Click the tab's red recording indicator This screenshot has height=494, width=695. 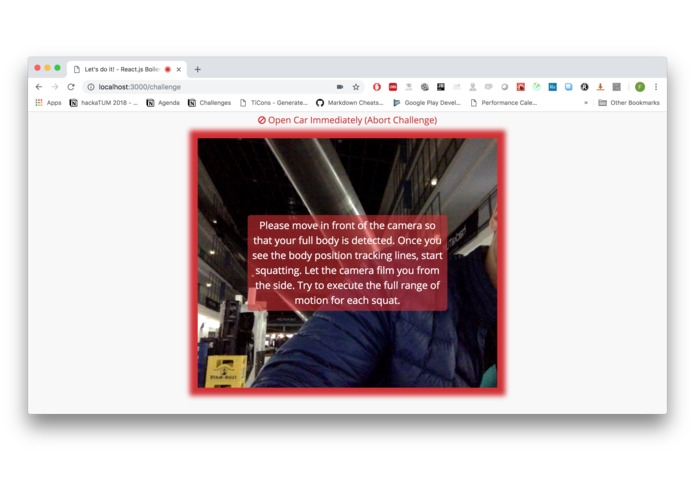(x=168, y=69)
